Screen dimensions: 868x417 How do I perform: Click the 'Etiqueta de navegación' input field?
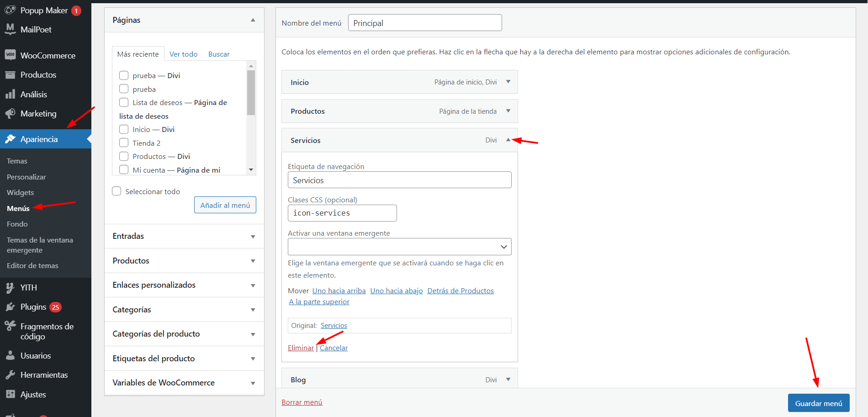[x=399, y=180]
